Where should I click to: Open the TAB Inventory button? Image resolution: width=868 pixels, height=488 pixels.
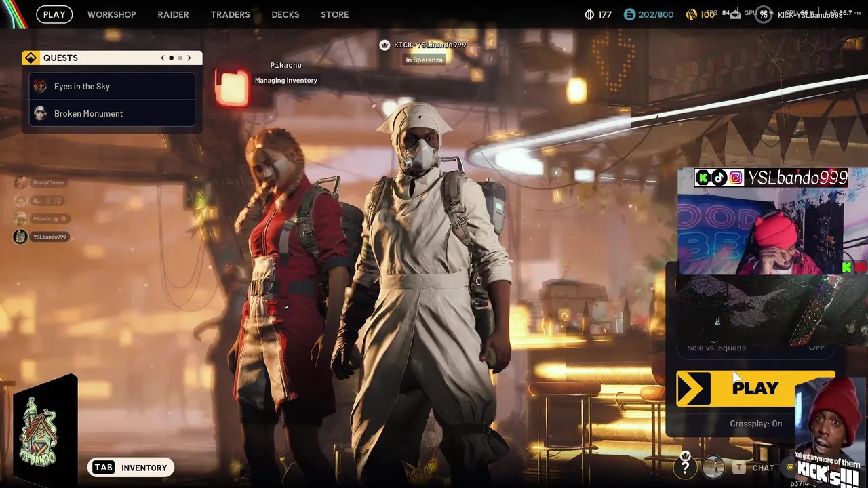click(131, 468)
